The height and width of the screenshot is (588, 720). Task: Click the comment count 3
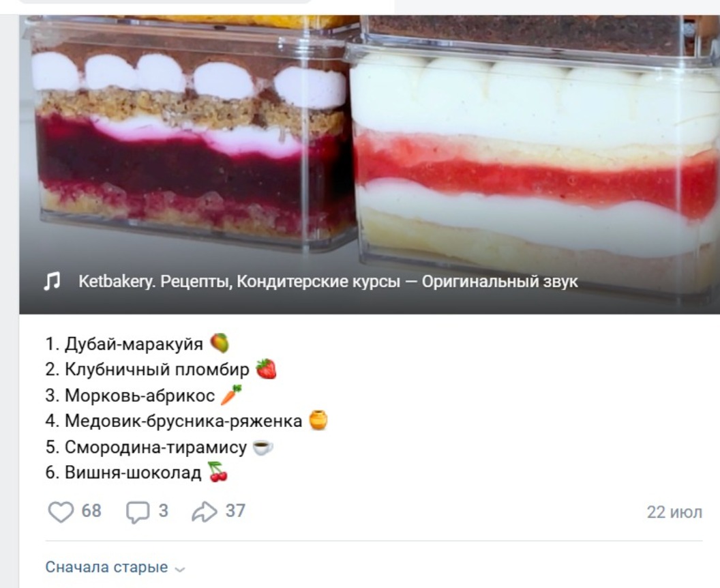click(164, 511)
